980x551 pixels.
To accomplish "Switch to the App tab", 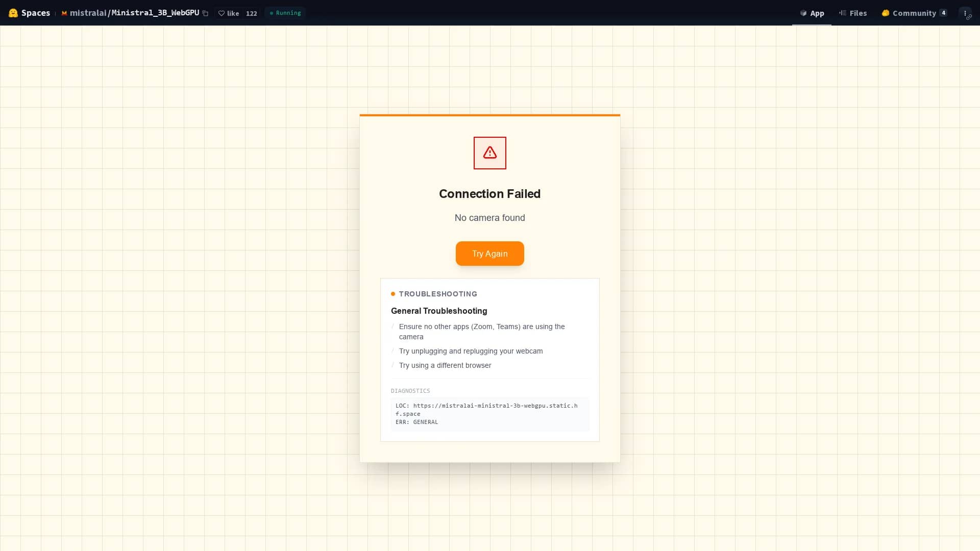I will click(812, 13).
